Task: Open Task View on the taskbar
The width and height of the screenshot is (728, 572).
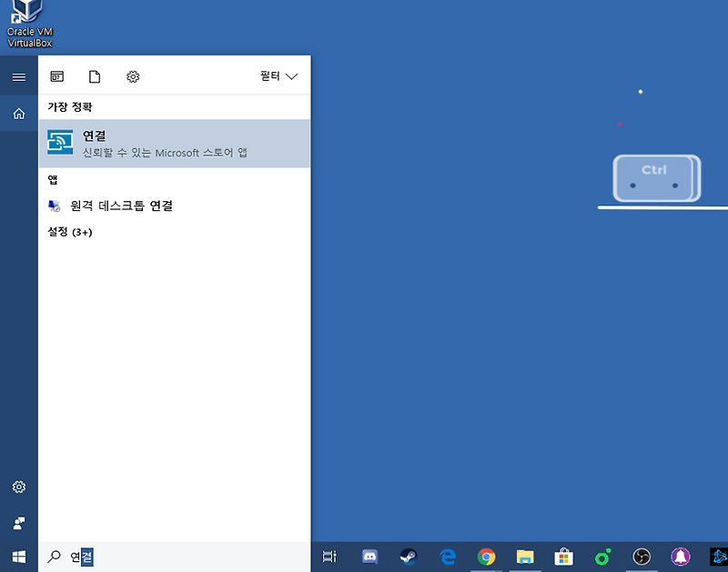Action: point(329,557)
